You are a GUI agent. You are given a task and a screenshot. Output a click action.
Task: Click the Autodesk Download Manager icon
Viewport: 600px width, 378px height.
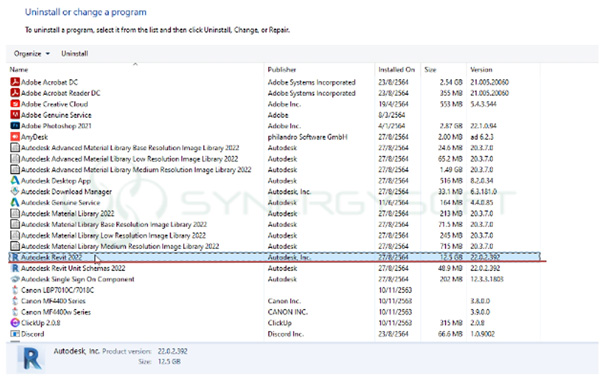point(15,191)
